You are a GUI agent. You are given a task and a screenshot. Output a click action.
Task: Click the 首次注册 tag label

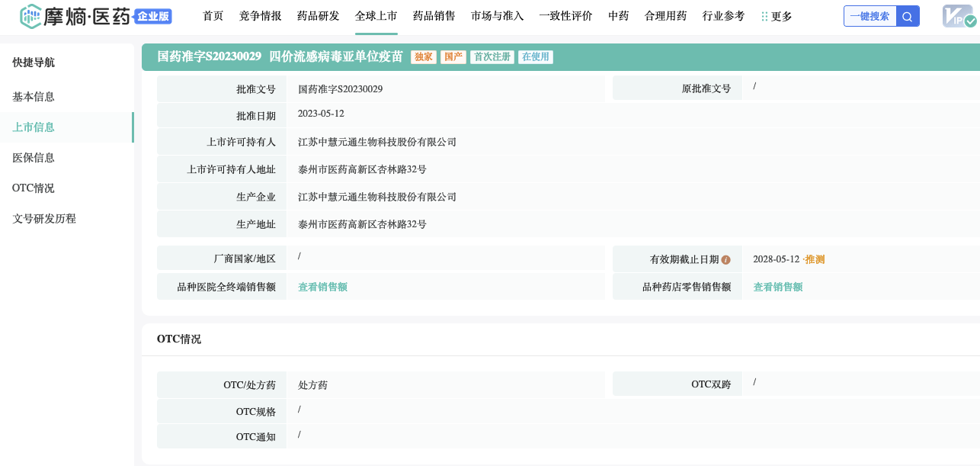coord(492,57)
